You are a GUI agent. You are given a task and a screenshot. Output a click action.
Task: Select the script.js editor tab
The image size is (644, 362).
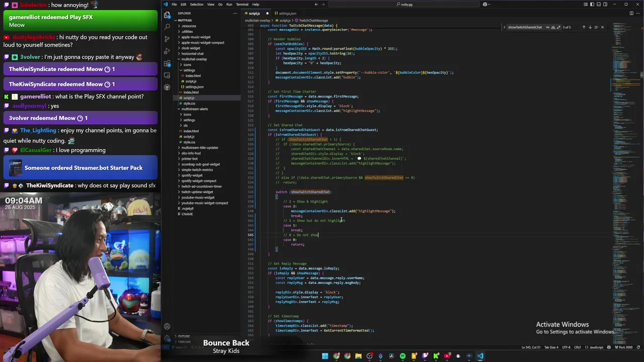[x=257, y=13]
